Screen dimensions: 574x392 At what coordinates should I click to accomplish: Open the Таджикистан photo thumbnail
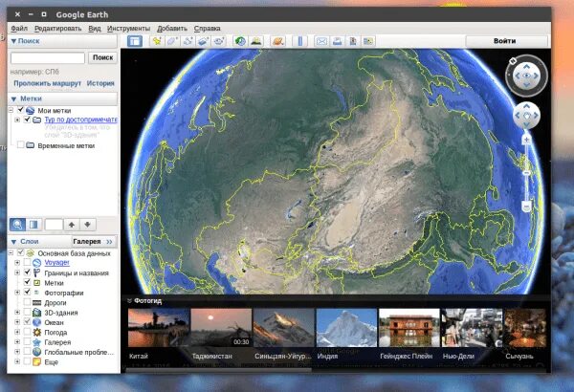click(x=221, y=328)
